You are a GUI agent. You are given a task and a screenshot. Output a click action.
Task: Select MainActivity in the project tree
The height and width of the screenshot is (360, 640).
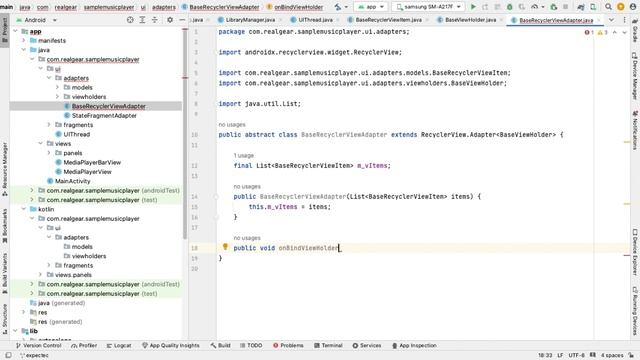(x=73, y=181)
